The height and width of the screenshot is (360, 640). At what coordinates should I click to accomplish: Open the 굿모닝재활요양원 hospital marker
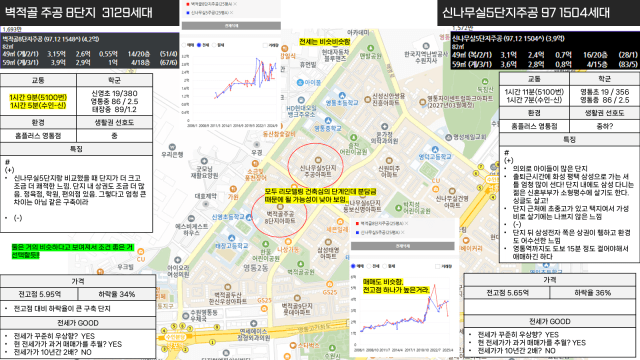pos(204,161)
